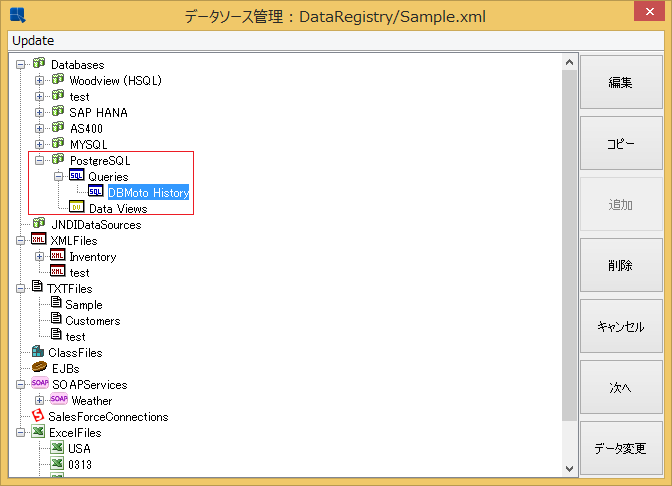This screenshot has height=486, width=672.
Task: Click the Databases root node icon
Action: tap(39, 63)
